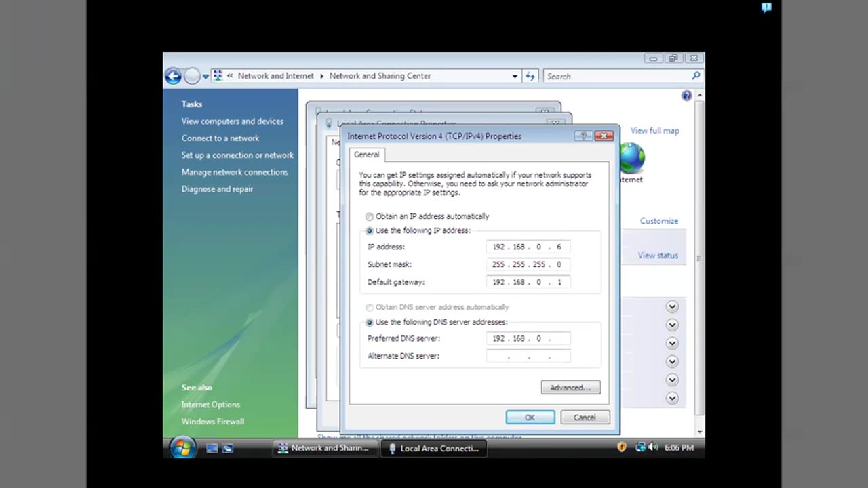Click the vertical scrollbar thumb
This screenshot has height=488, width=868.
tap(699, 258)
